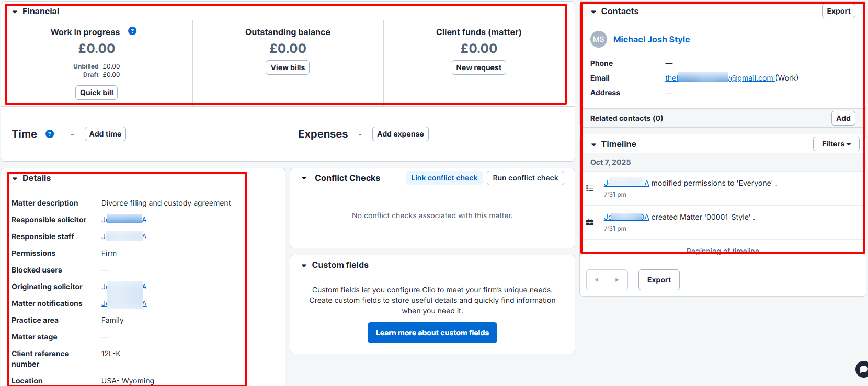Screen dimensions: 868x386
Task: Click Export in Contacts header
Action: click(839, 11)
